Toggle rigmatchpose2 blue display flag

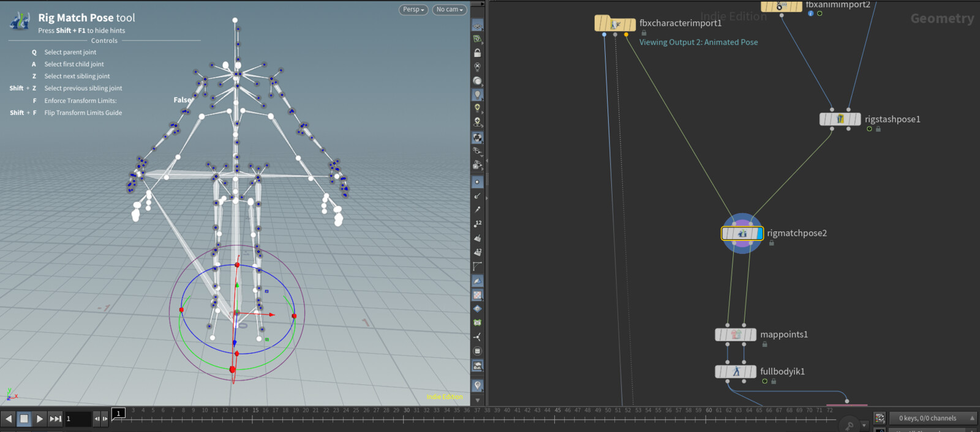click(x=759, y=233)
